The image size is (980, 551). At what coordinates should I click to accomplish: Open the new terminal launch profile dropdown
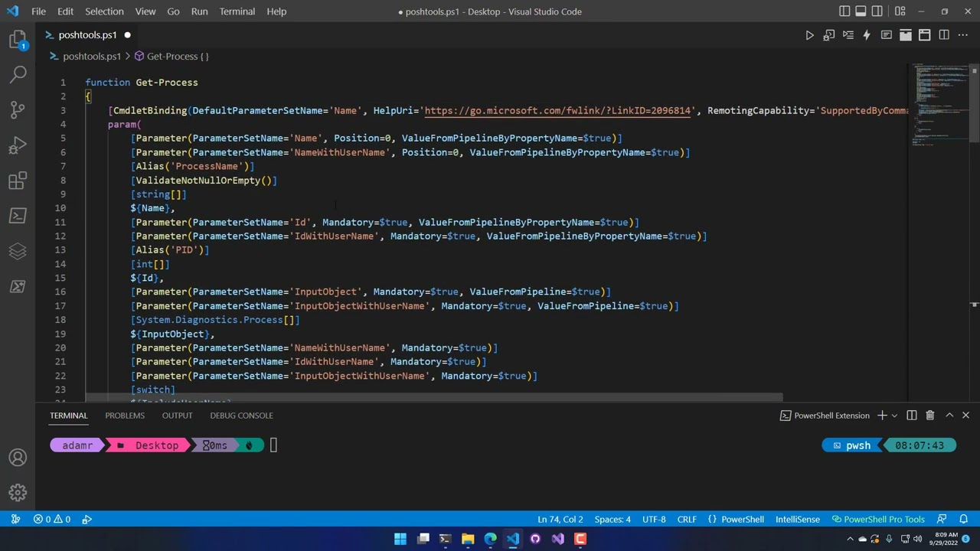[894, 416]
